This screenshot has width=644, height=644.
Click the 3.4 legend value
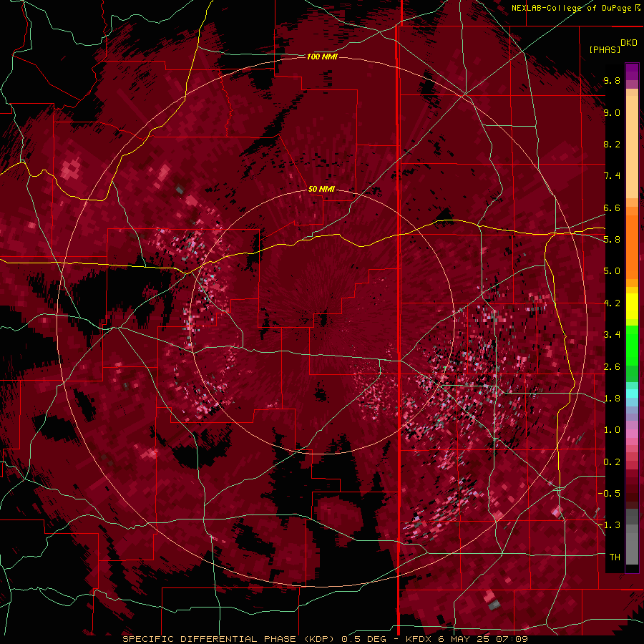[612, 335]
